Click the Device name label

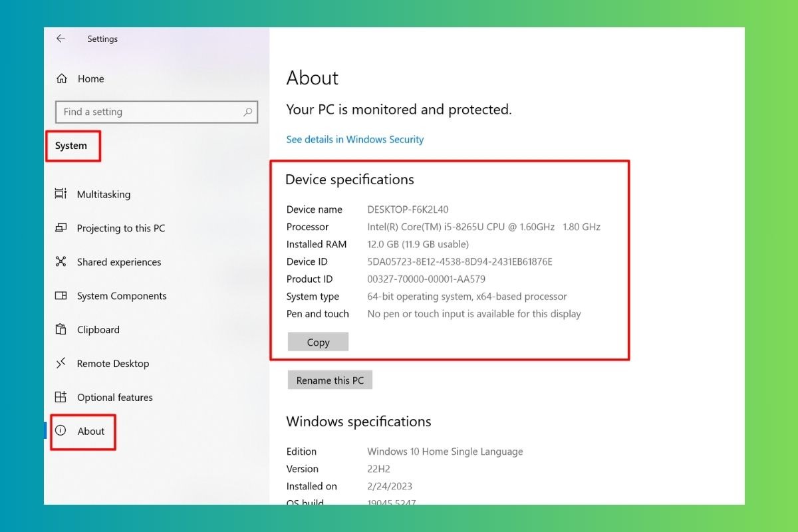315,209
